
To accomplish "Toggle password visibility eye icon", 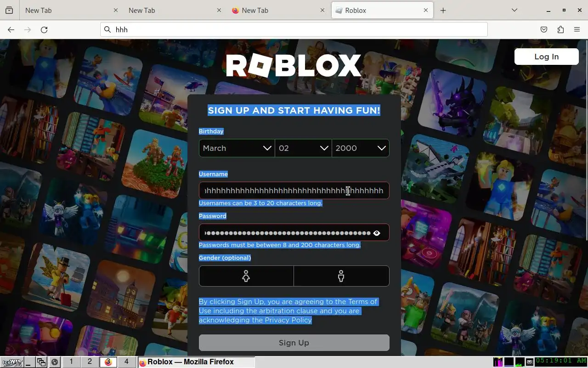I will tap(377, 233).
